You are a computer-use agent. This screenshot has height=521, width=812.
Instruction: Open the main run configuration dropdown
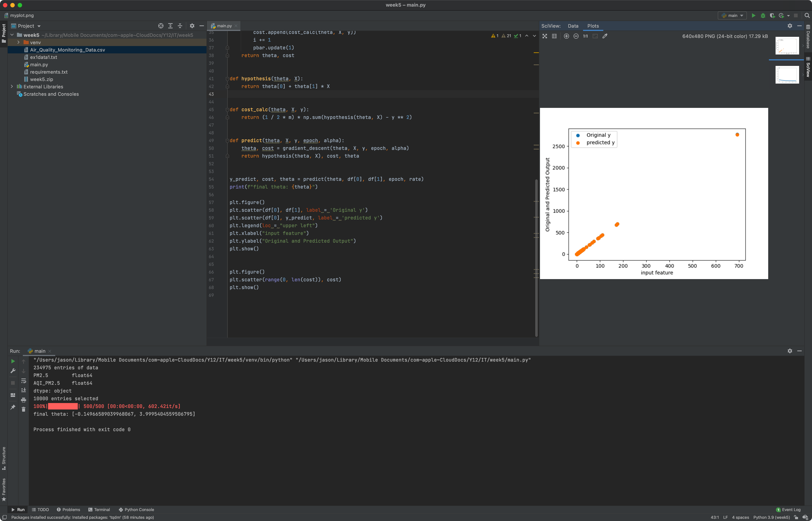tap(732, 16)
